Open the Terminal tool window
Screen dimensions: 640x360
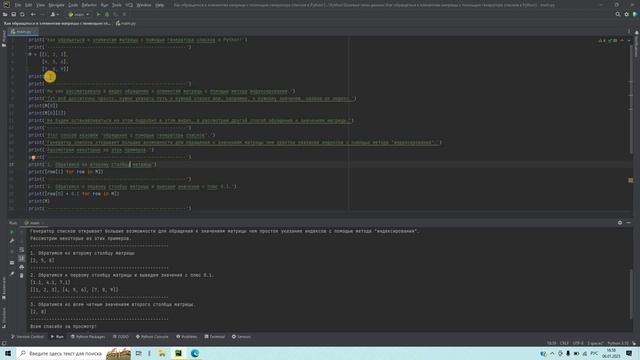coord(214,337)
